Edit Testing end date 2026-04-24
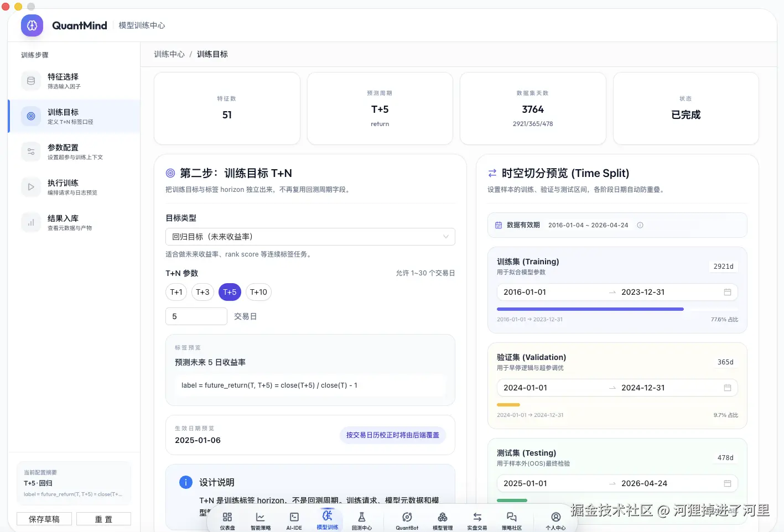The width and height of the screenshot is (784, 532). coord(644,483)
